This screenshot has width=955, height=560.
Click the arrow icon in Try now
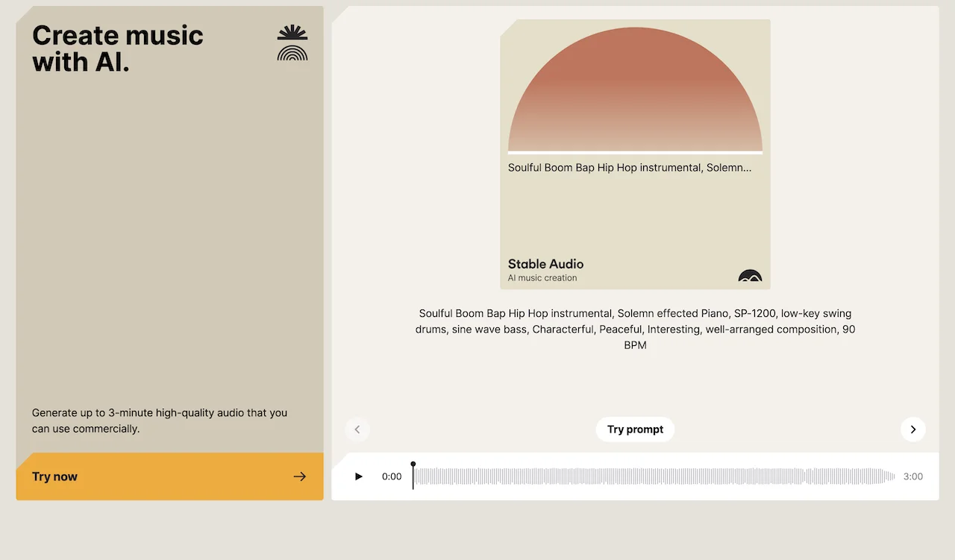tap(300, 476)
